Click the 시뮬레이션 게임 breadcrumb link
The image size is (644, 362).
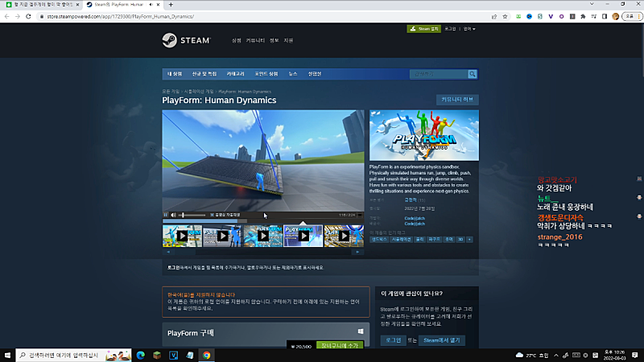pos(199,92)
